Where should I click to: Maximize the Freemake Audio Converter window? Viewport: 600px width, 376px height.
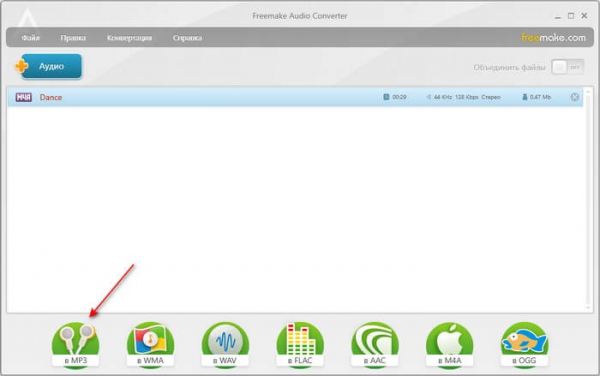pyautogui.click(x=571, y=16)
